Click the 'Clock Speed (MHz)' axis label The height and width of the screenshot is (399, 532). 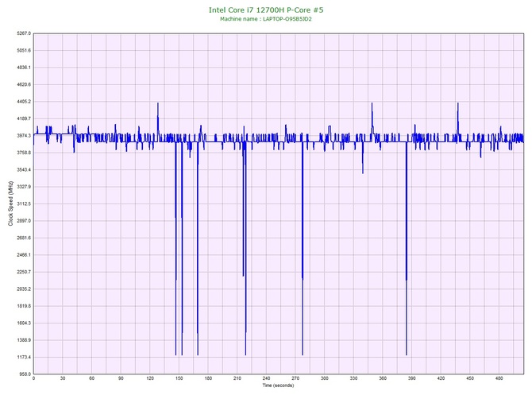(10, 203)
